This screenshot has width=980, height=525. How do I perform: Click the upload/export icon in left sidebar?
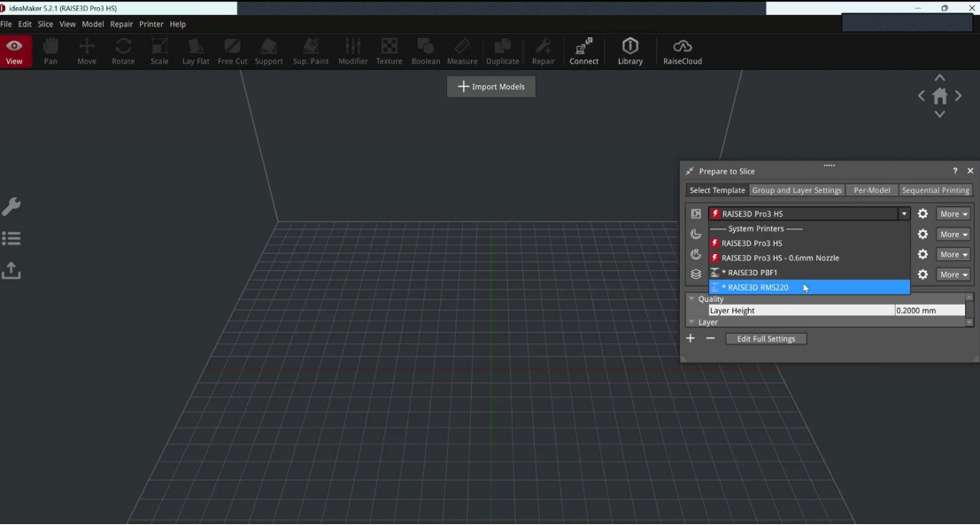(x=12, y=270)
